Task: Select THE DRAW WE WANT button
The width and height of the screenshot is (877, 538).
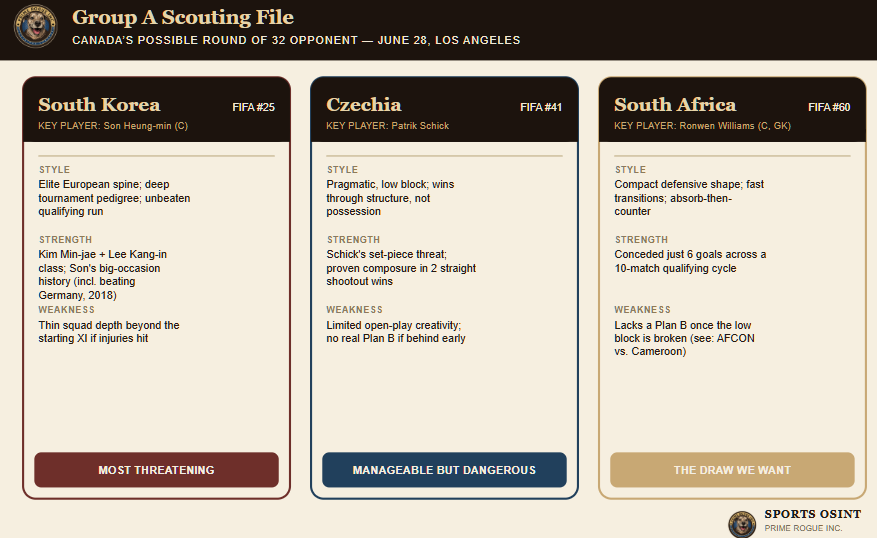Action: pos(732,470)
